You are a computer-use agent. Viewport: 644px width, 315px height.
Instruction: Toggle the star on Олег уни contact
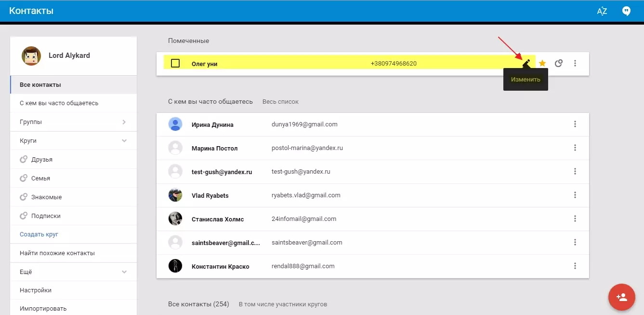[542, 63]
